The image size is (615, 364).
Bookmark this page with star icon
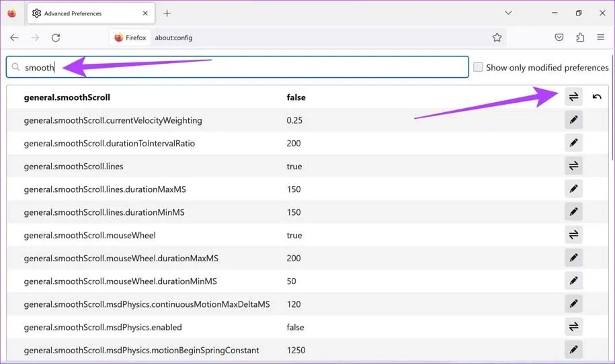coord(497,38)
